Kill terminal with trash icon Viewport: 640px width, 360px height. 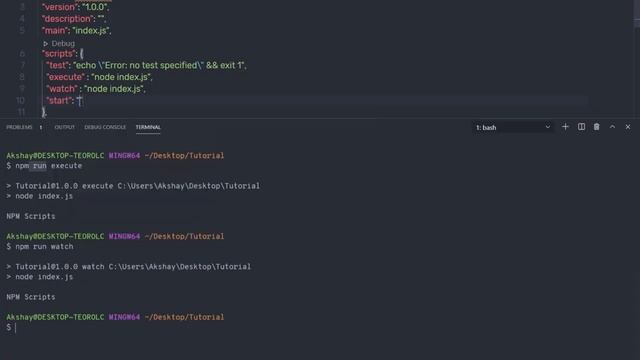pos(597,127)
